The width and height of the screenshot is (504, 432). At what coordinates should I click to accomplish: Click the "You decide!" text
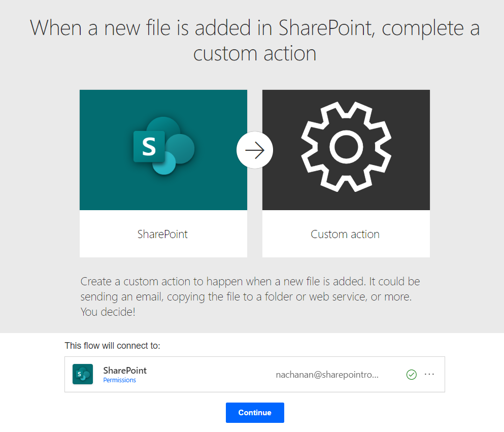click(x=108, y=312)
